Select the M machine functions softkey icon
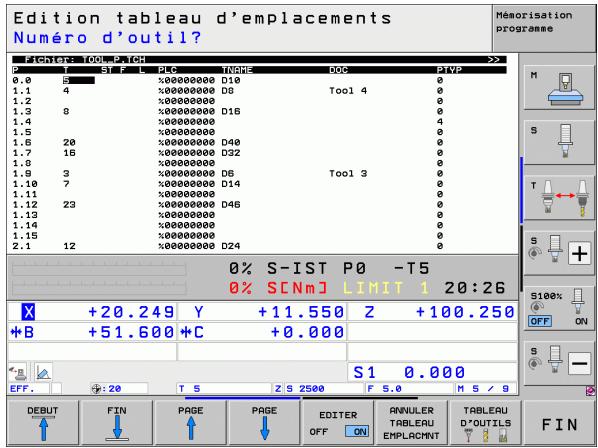Image resolution: width=598 pixels, height=448 pixels. (559, 88)
